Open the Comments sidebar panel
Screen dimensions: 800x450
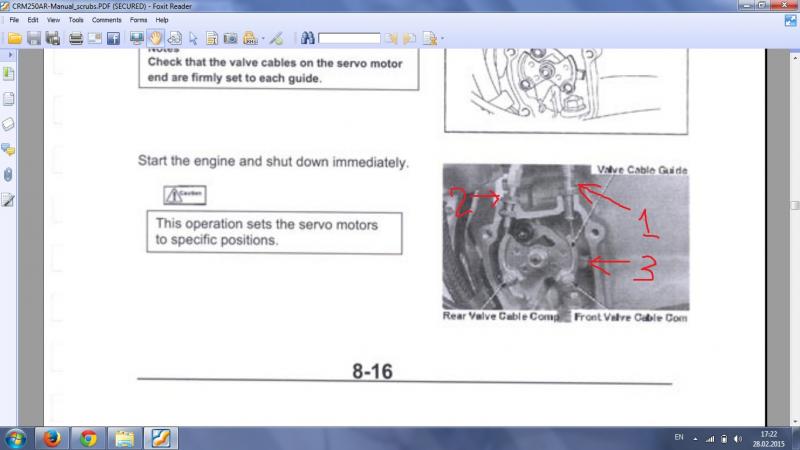click(x=9, y=149)
